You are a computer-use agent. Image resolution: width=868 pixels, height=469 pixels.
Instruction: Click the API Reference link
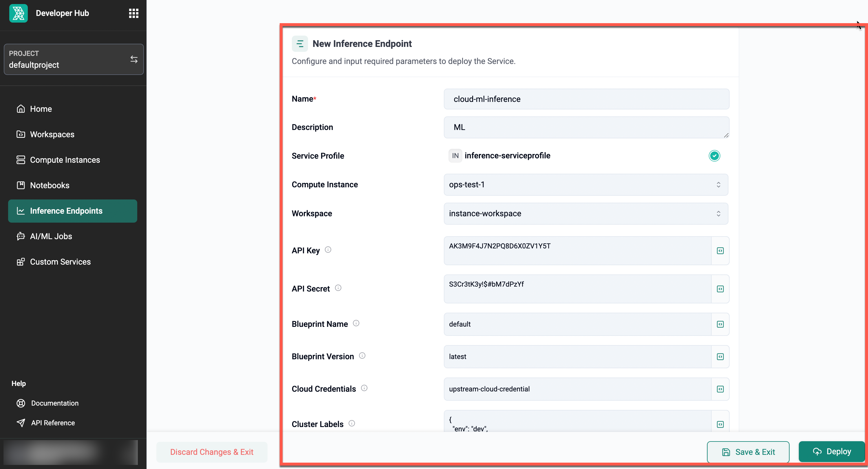point(53,422)
